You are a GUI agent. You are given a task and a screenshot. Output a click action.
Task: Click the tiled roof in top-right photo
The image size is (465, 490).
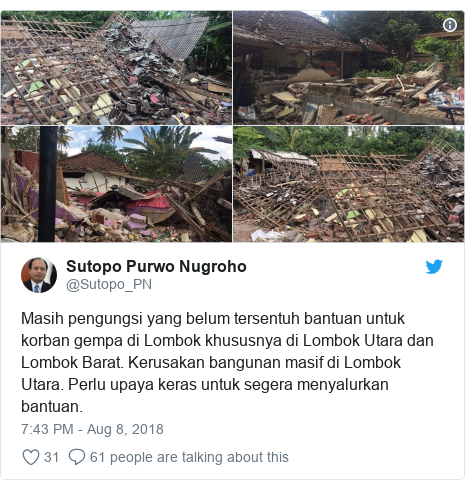[x=293, y=32]
